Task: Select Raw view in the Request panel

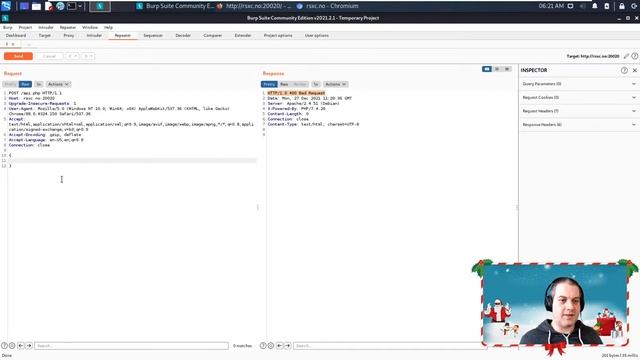Action: 25,84
